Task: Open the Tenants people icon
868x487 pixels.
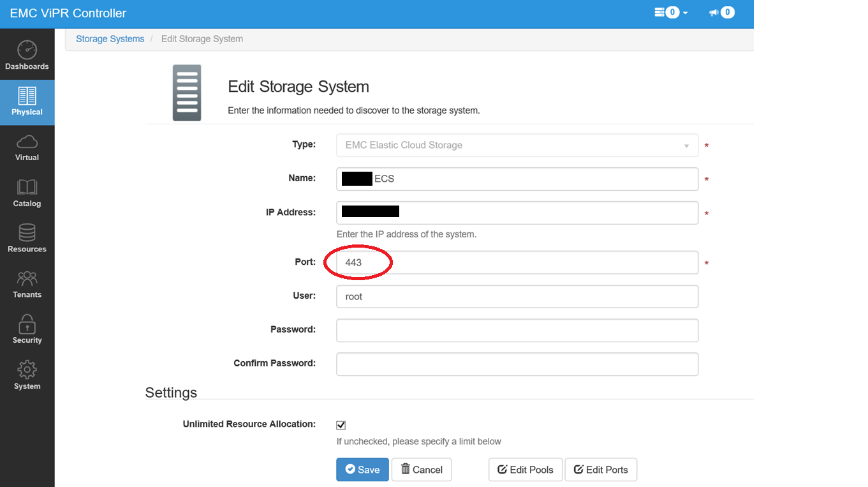Action: tap(27, 279)
